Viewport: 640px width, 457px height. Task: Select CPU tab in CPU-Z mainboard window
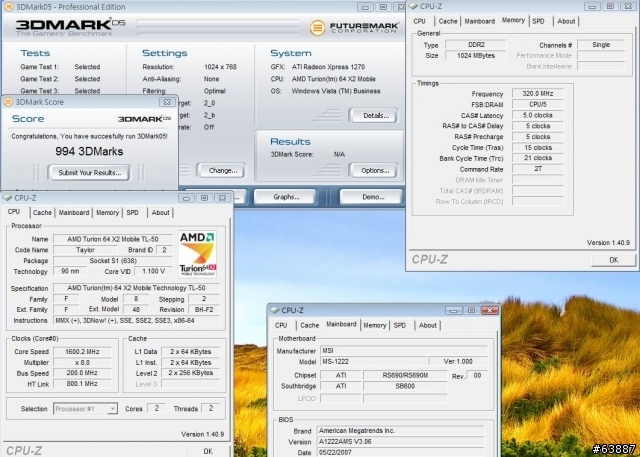[281, 325]
